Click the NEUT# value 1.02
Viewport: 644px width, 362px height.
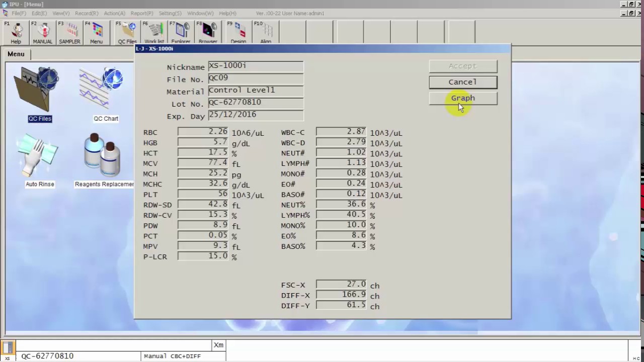coord(342,152)
